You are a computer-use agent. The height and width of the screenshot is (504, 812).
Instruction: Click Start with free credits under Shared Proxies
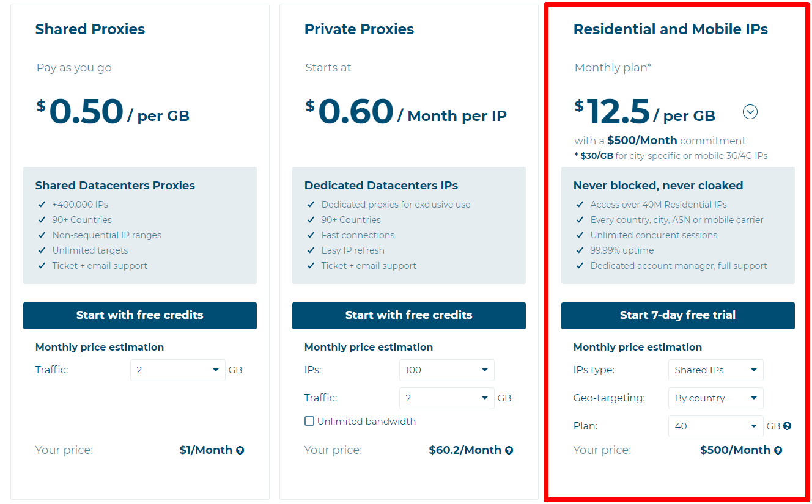(139, 316)
